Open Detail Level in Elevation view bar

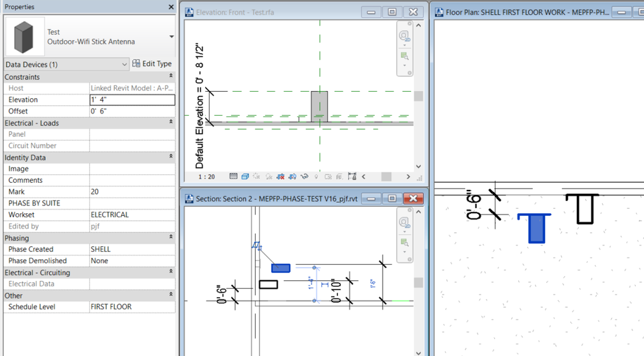coord(234,176)
